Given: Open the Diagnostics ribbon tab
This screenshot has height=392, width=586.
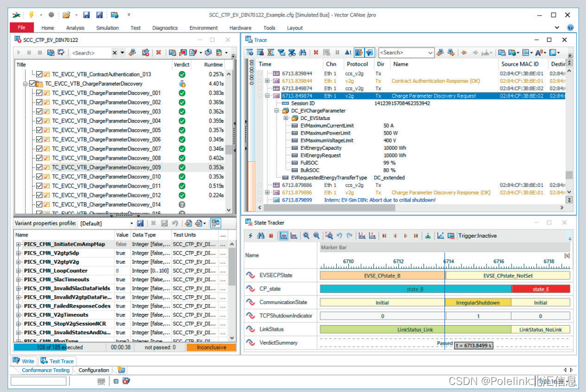Looking at the screenshot, I should point(165,28).
